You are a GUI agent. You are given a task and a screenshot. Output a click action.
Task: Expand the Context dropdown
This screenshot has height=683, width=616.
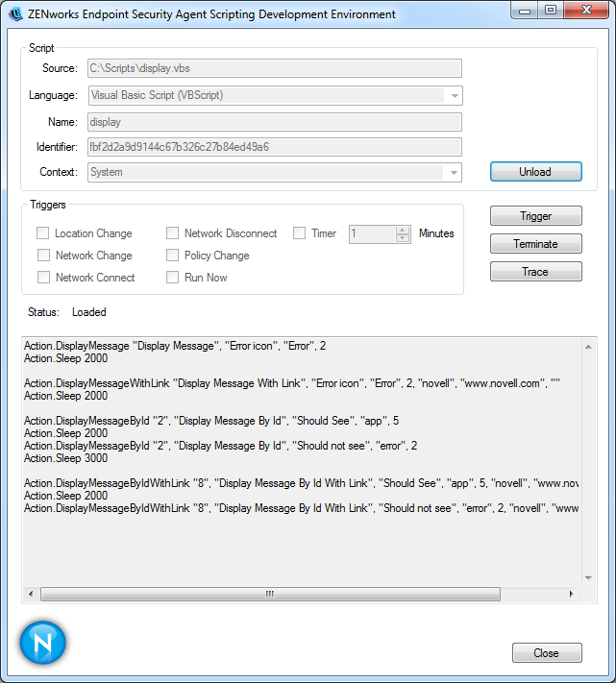[x=454, y=172]
